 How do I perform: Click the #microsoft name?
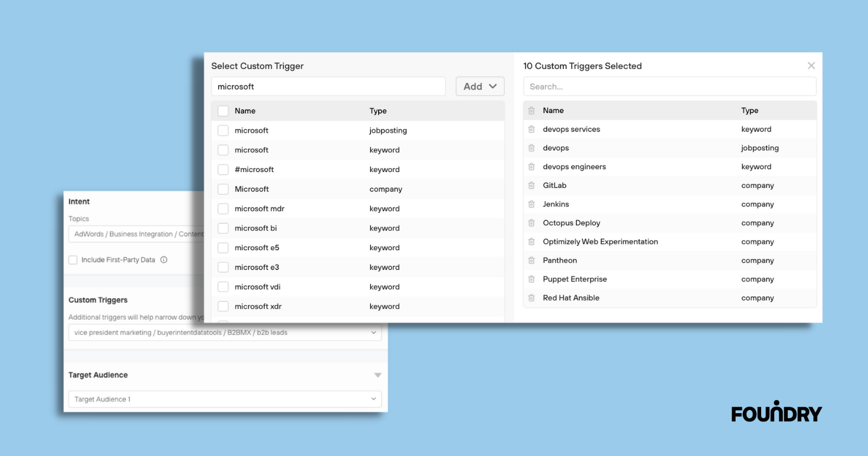[254, 169]
